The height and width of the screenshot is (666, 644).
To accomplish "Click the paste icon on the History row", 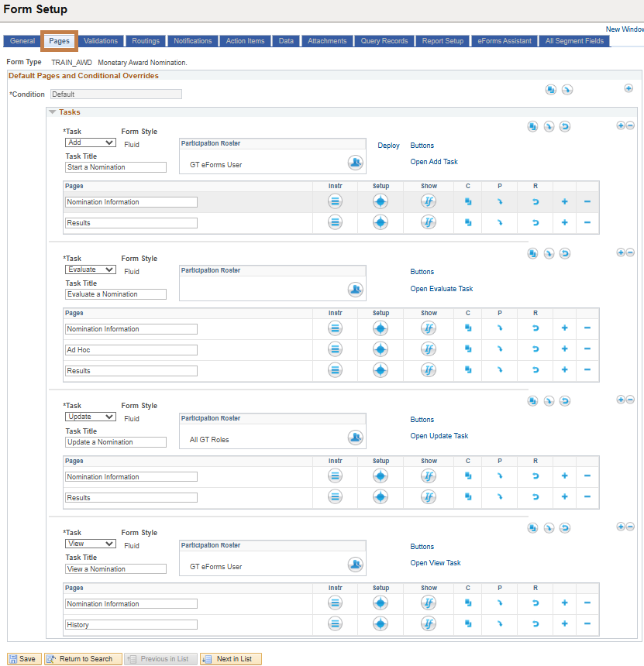I will 500,623.
